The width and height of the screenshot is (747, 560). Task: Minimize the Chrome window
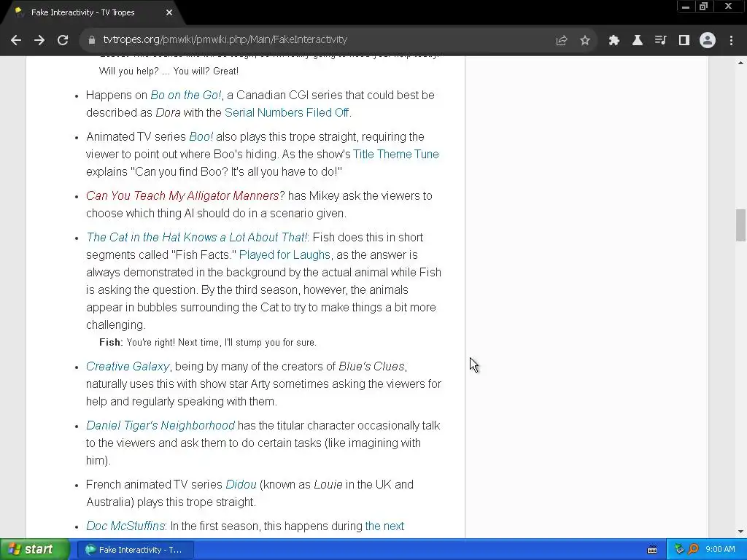coord(686,7)
